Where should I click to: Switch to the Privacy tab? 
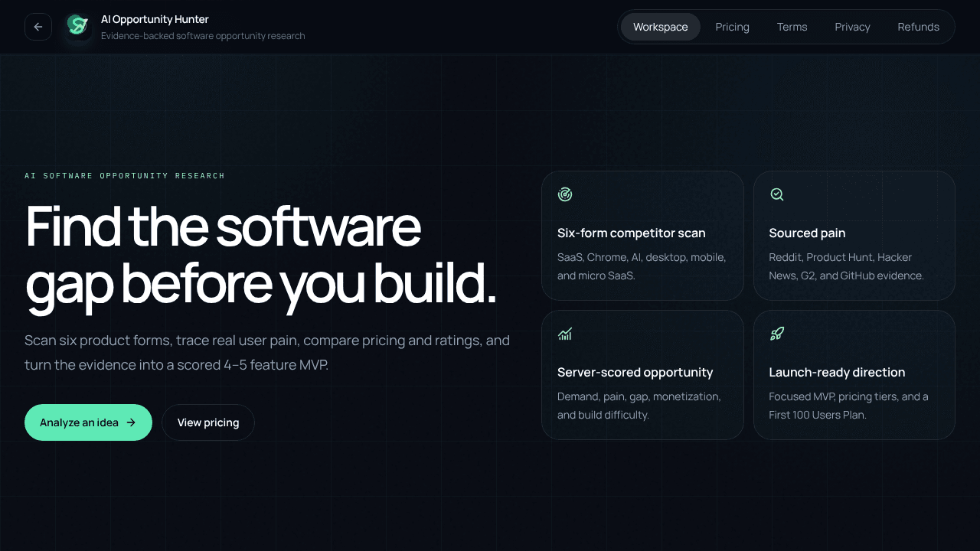[x=853, y=27]
